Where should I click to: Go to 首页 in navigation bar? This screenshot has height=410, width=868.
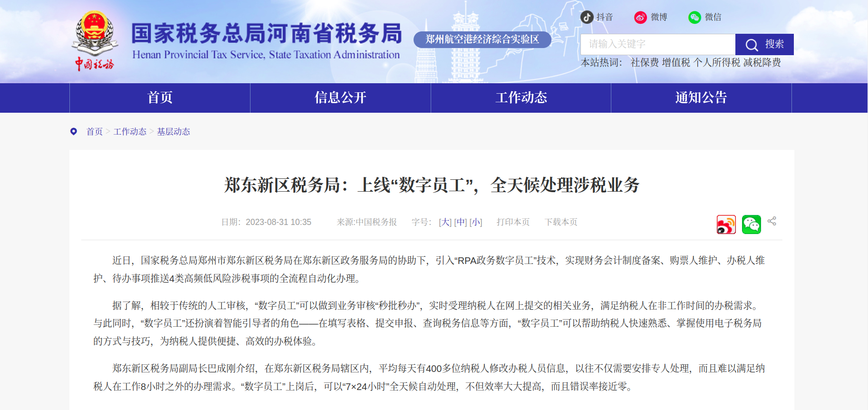pyautogui.click(x=160, y=98)
